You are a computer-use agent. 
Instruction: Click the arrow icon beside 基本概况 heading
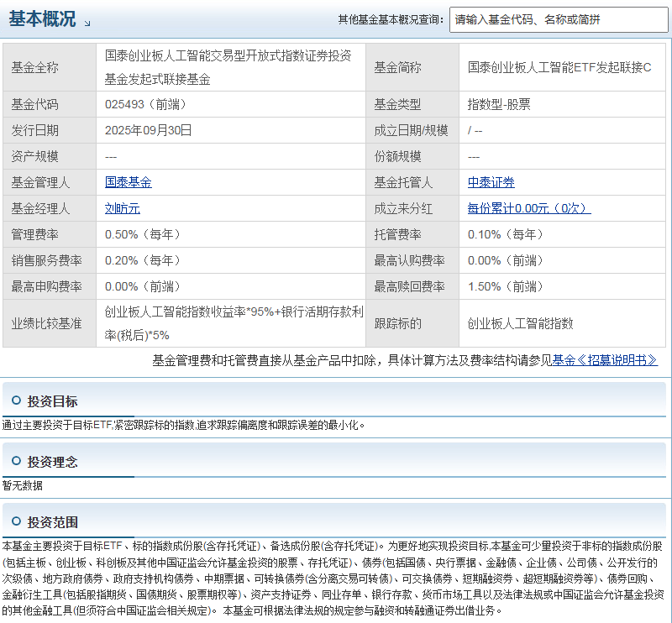pos(88,23)
